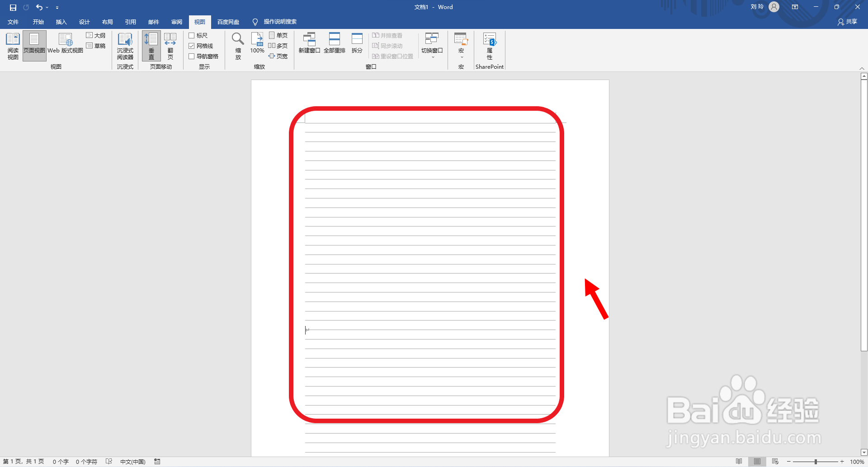This screenshot has height=467, width=868.
Task: Switch to the 设计 ribbon tab
Action: [84, 22]
